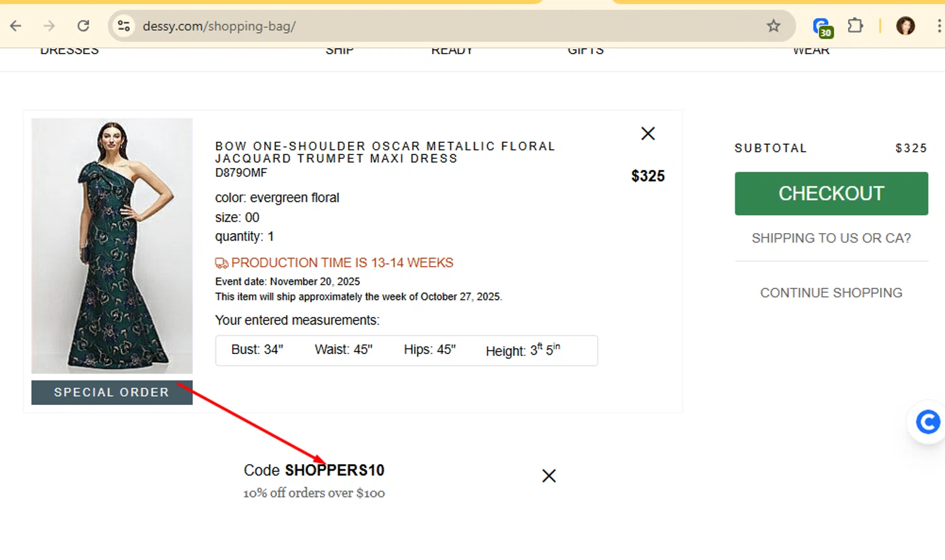Viewport: 945px width, 560px height.
Task: Dismiss the SHOPPERS10 code banner
Action: tap(549, 476)
